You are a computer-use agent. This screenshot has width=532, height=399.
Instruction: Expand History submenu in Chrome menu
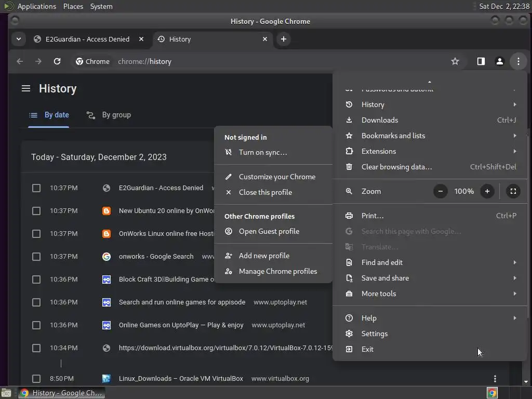430,104
